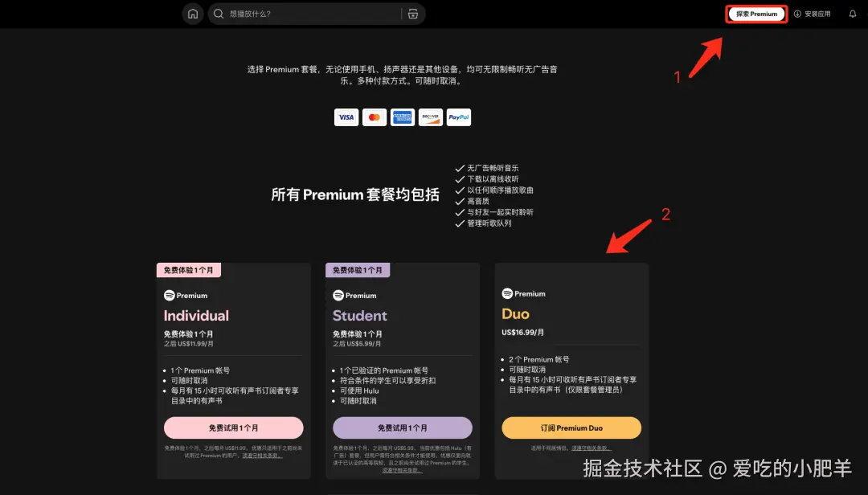Select the Discover payment icon
The image size is (868, 495).
430,117
